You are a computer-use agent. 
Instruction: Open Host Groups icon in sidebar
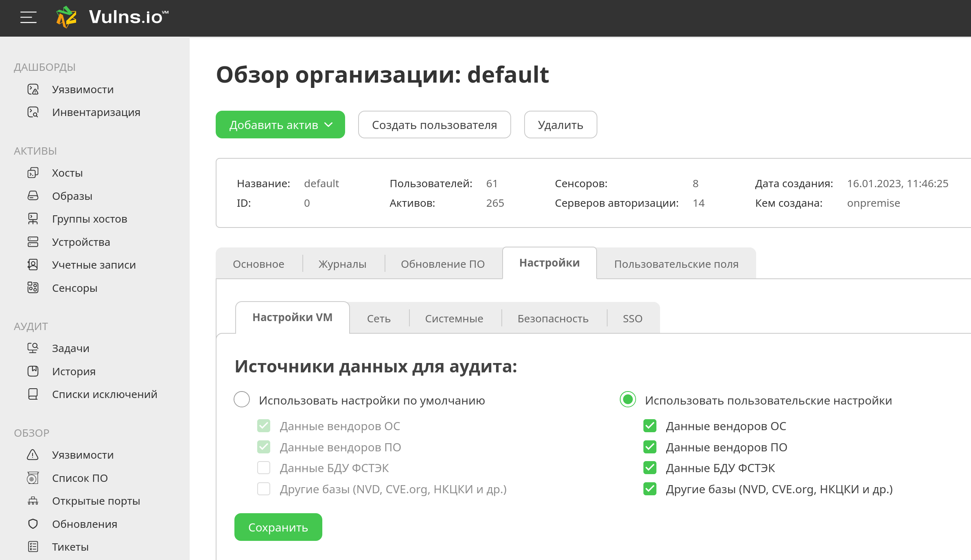point(33,219)
